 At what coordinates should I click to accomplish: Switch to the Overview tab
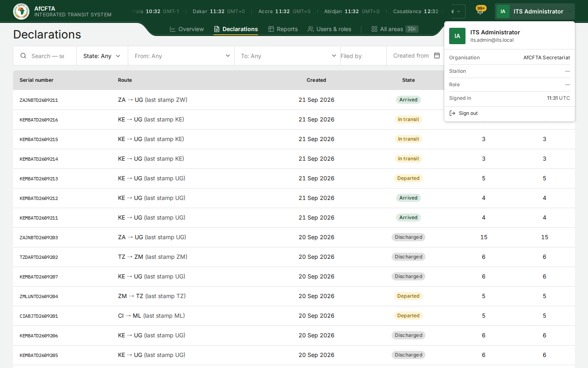[x=187, y=29]
